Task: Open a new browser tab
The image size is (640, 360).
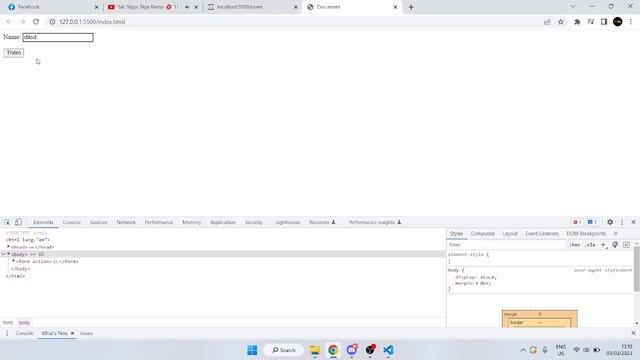Action: (411, 7)
